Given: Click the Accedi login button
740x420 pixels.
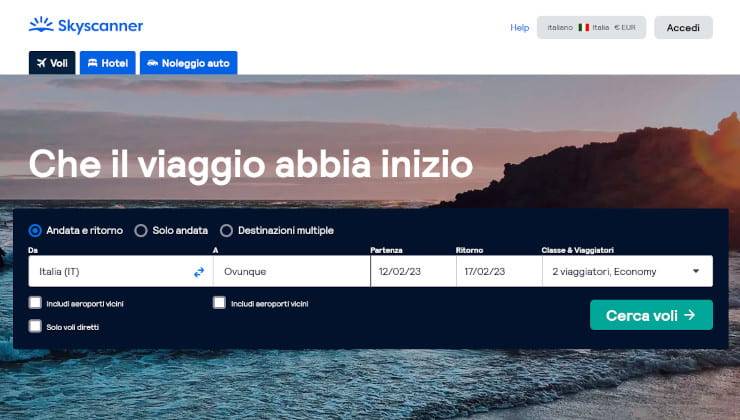Looking at the screenshot, I should 683,27.
